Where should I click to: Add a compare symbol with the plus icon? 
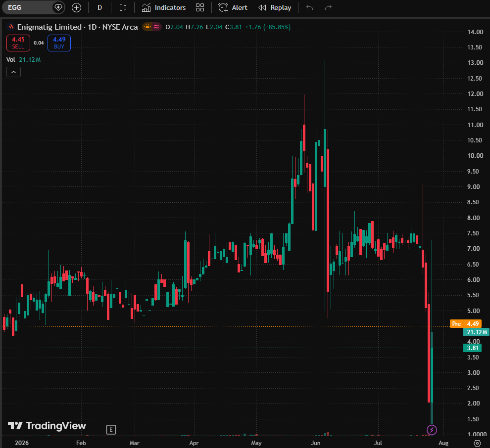(x=76, y=7)
